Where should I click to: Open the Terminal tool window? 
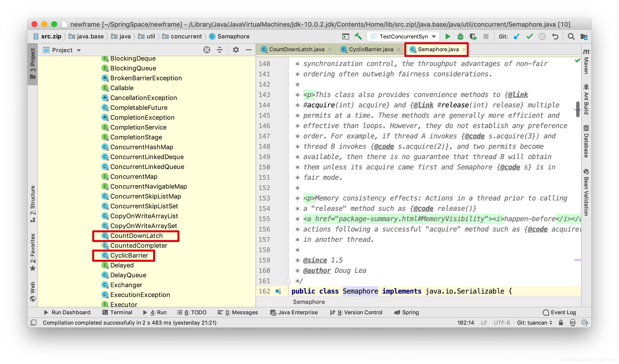(117, 312)
